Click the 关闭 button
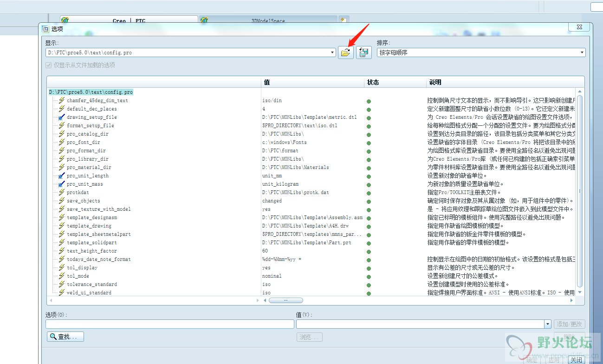The width and height of the screenshot is (603, 364). coord(576,360)
